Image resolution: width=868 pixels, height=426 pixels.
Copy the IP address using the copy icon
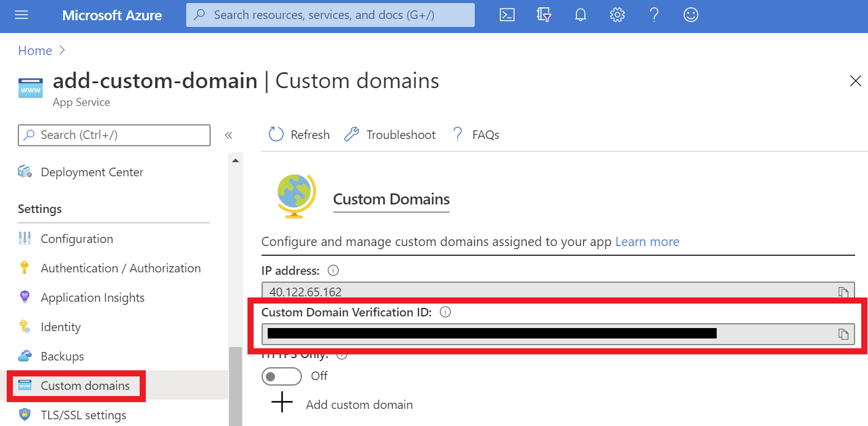[x=843, y=291]
